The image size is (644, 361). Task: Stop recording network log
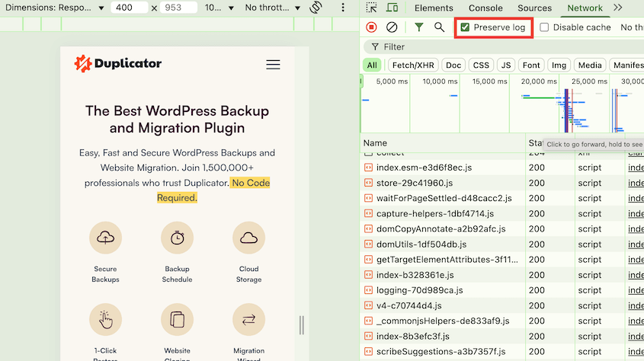pyautogui.click(x=371, y=27)
